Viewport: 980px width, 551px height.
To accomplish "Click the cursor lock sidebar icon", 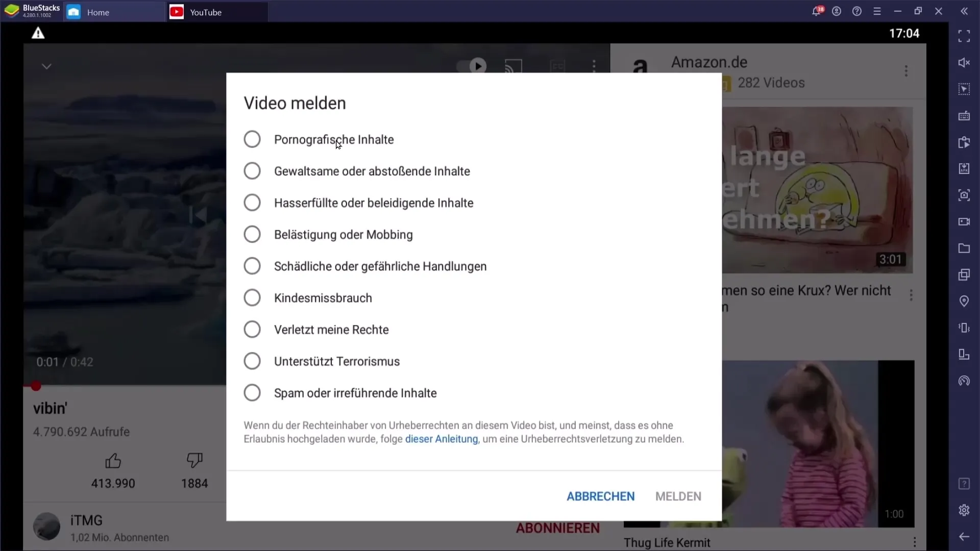I will [x=964, y=89].
